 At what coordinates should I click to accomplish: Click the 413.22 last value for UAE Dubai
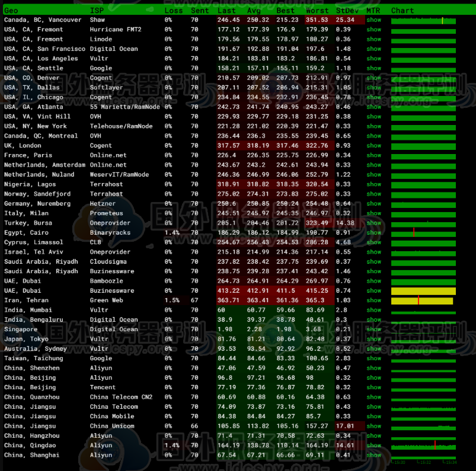tap(229, 291)
